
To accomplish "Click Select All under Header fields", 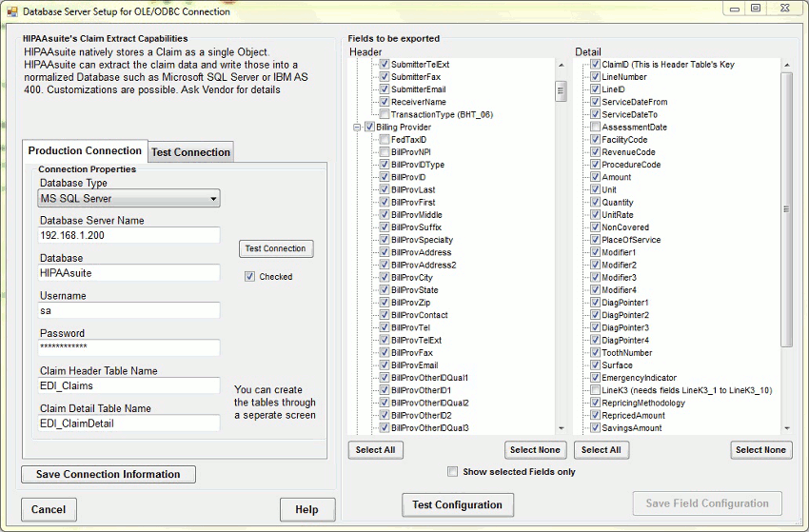I will pyautogui.click(x=375, y=450).
